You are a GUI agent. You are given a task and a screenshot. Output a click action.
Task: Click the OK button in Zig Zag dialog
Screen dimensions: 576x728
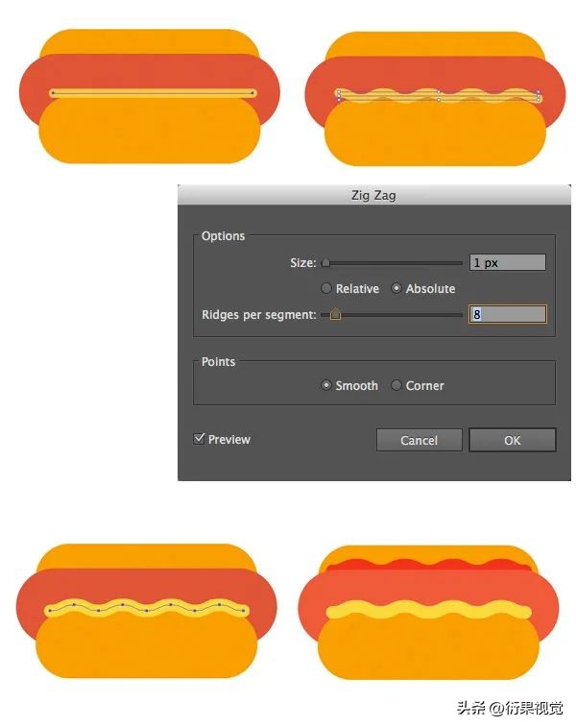pyautogui.click(x=512, y=440)
